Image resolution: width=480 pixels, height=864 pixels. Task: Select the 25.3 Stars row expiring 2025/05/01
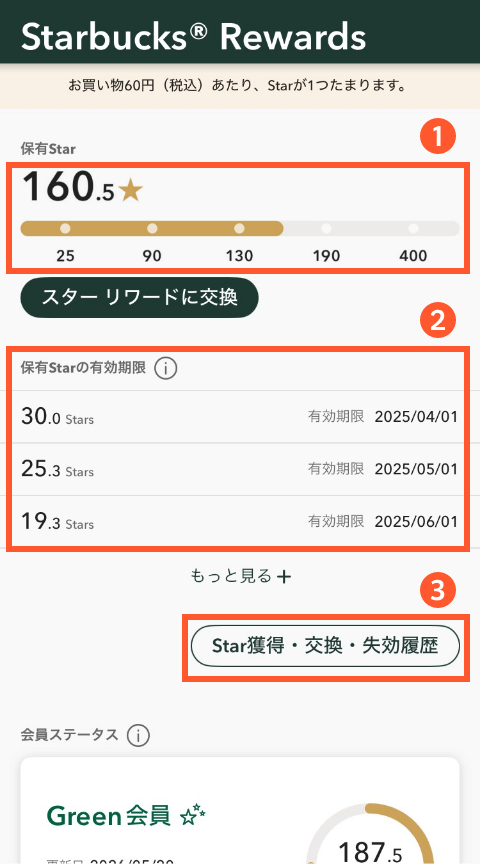click(x=240, y=469)
